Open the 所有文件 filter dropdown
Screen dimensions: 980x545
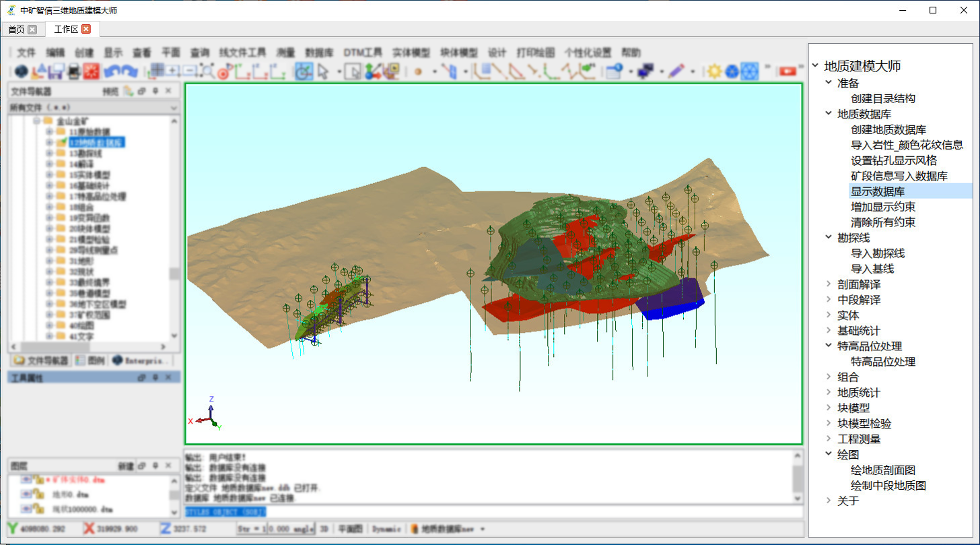(174, 108)
